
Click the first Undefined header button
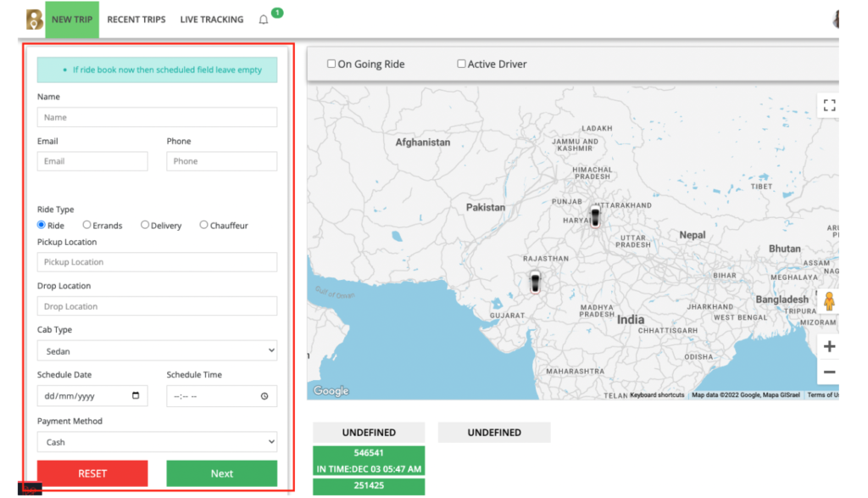[369, 433]
